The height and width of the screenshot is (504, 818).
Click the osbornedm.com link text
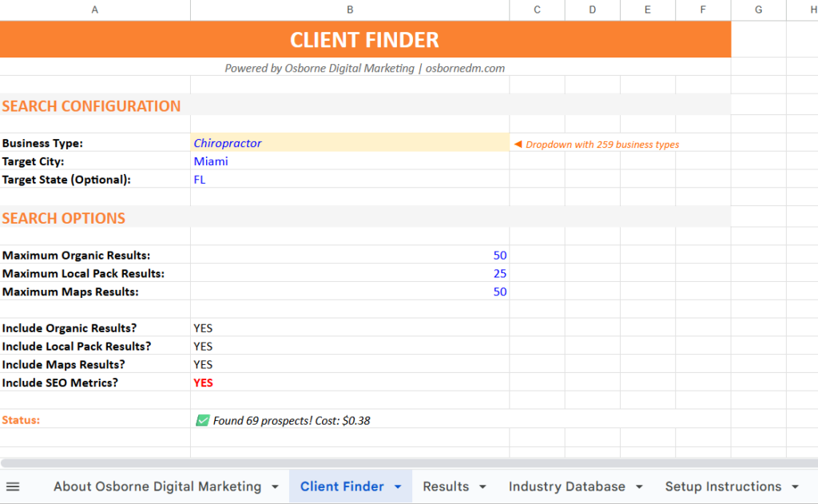click(x=464, y=68)
